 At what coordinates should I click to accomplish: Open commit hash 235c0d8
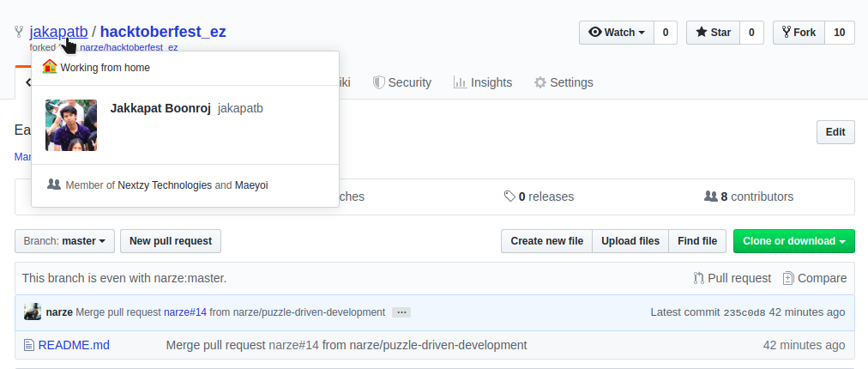pyautogui.click(x=744, y=312)
